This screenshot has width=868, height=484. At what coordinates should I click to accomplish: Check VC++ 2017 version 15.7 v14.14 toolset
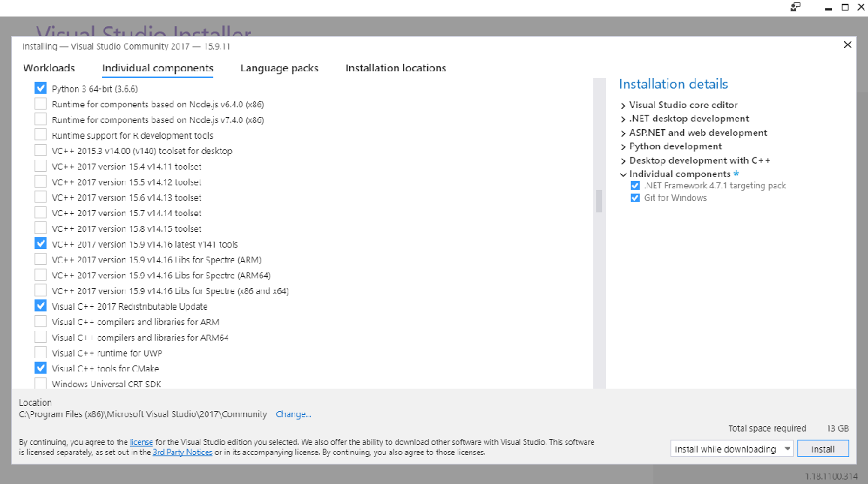coord(41,212)
